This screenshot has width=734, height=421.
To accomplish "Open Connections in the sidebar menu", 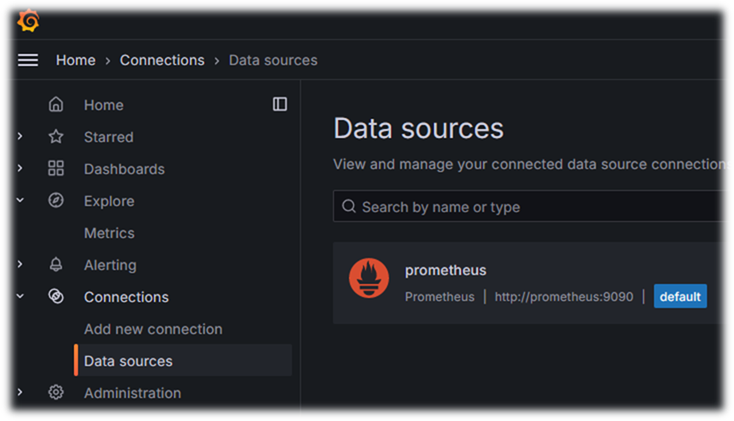I will (126, 297).
